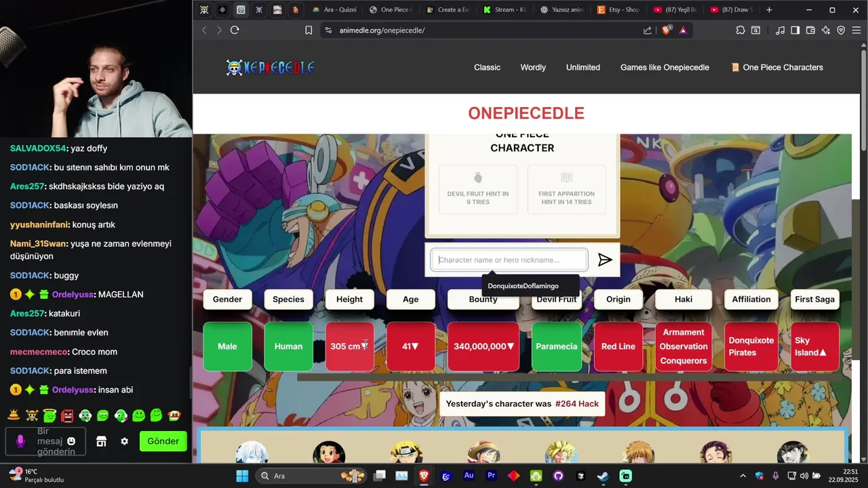Open the browser hamburger menu

tap(856, 30)
